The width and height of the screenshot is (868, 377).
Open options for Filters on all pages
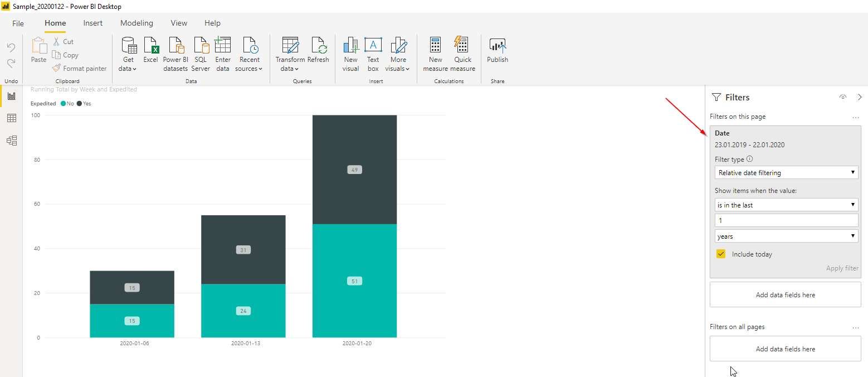pos(856,327)
